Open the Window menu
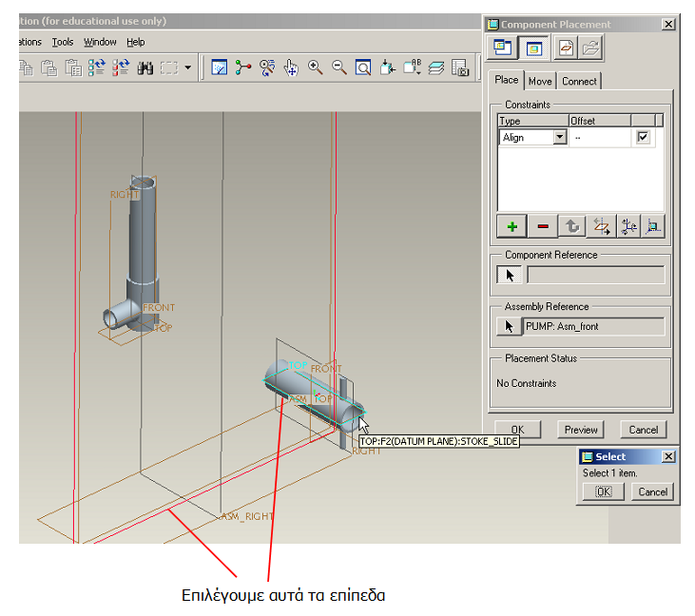This screenshot has height=616, width=695. pyautogui.click(x=100, y=42)
